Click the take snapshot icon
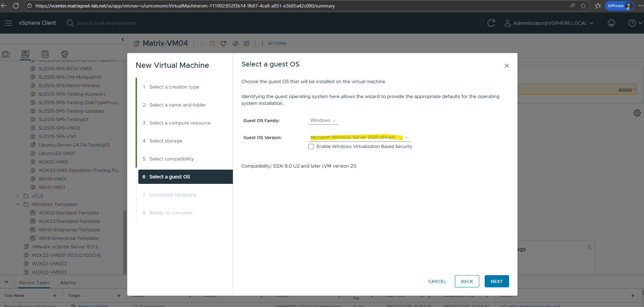Screen dimensions: 644x307 [x=247, y=43]
